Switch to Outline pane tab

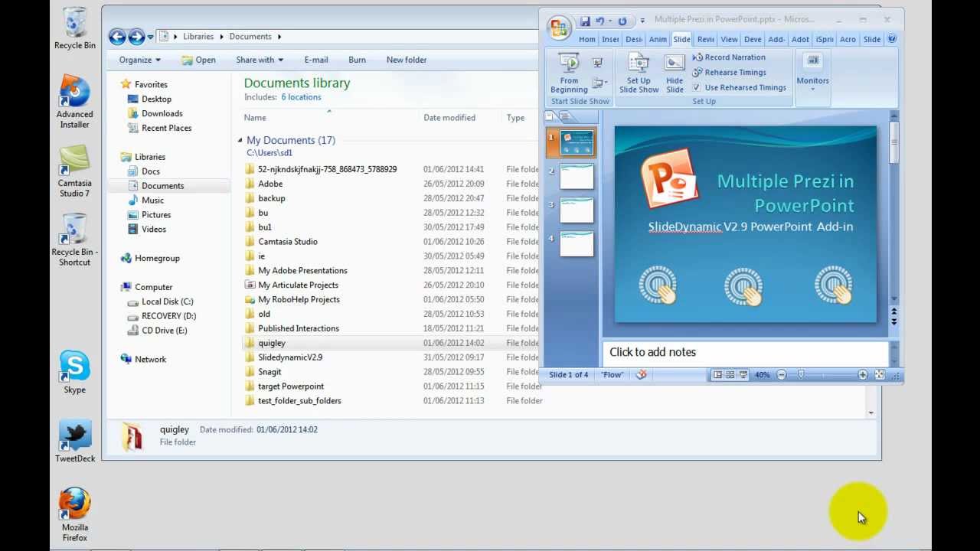click(564, 116)
